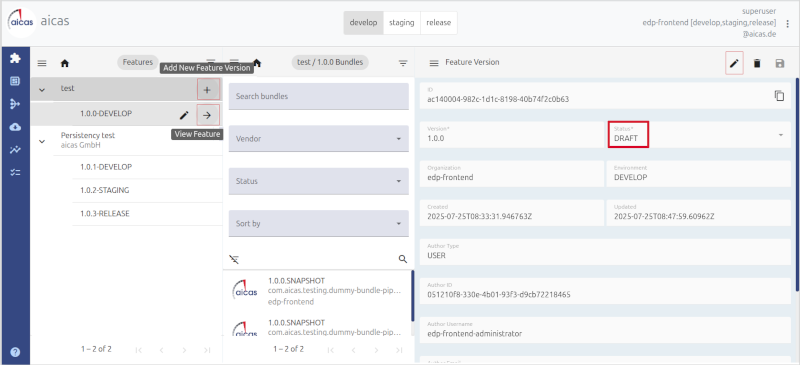
Task: Open the filter icon in Bundles panel
Action: coord(403,63)
